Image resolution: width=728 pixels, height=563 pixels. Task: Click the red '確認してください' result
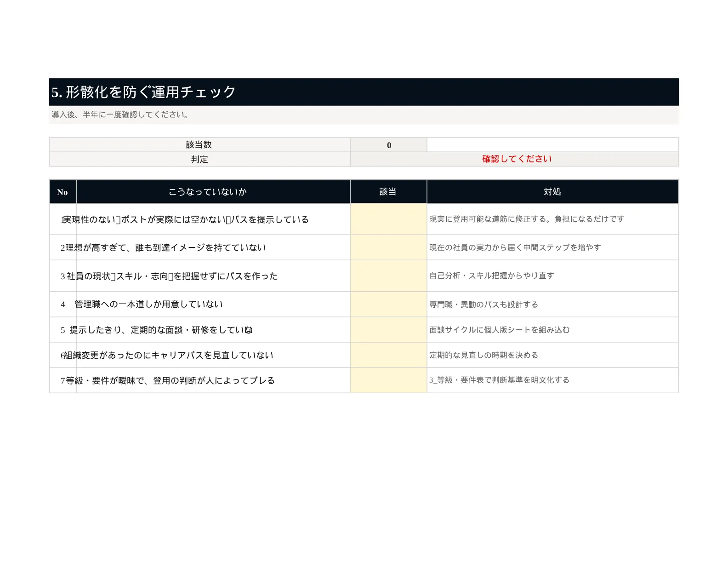[x=517, y=159]
